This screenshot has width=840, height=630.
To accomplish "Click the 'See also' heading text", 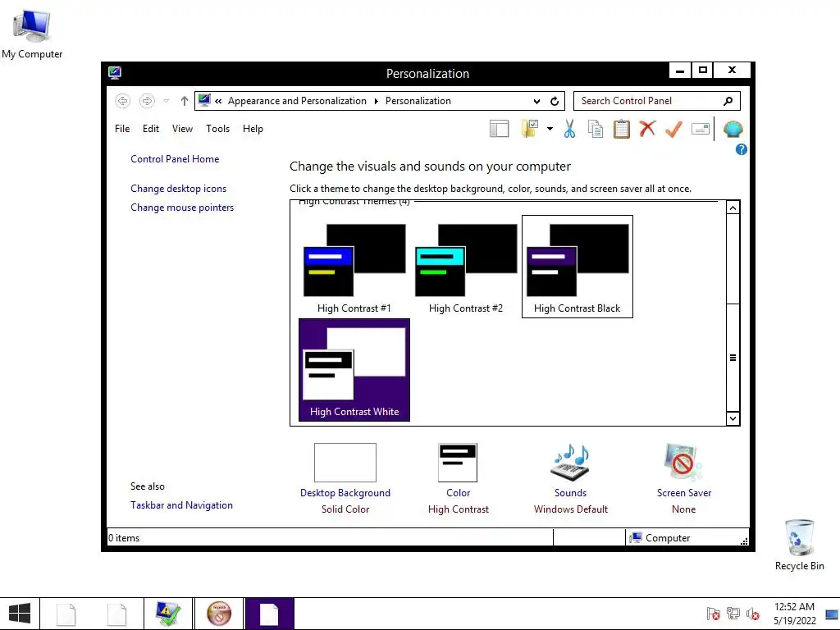I will [x=148, y=486].
